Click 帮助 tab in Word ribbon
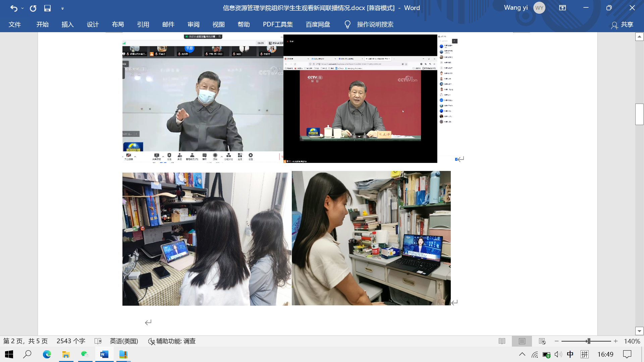 tap(244, 24)
